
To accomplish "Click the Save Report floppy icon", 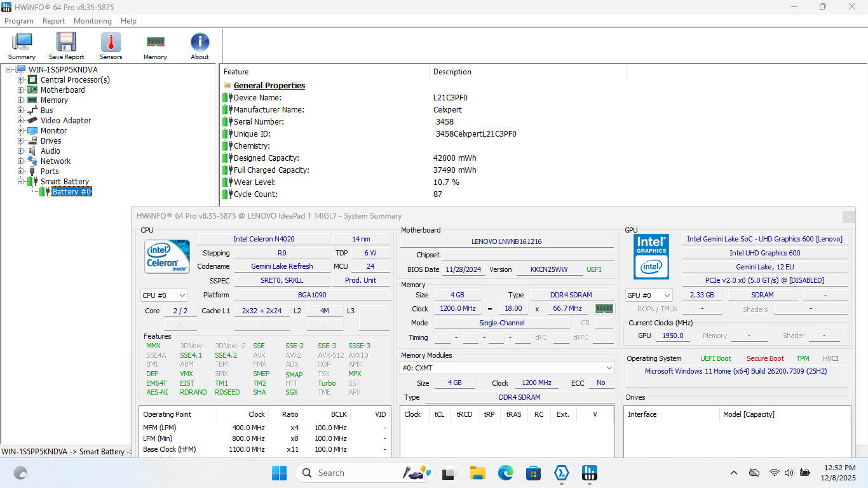I will pyautogui.click(x=66, y=43).
